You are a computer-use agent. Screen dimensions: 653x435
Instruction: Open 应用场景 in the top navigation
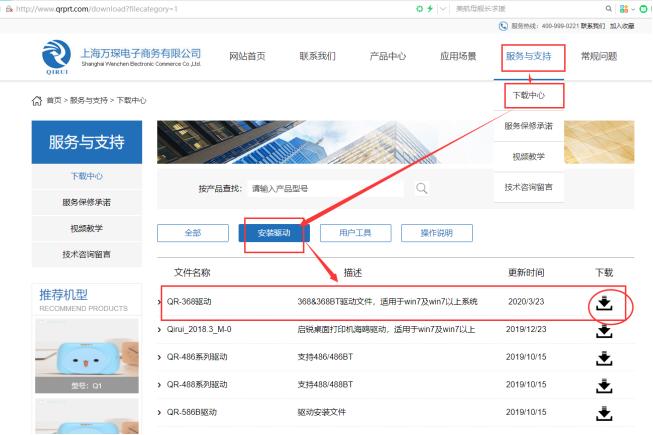(458, 56)
